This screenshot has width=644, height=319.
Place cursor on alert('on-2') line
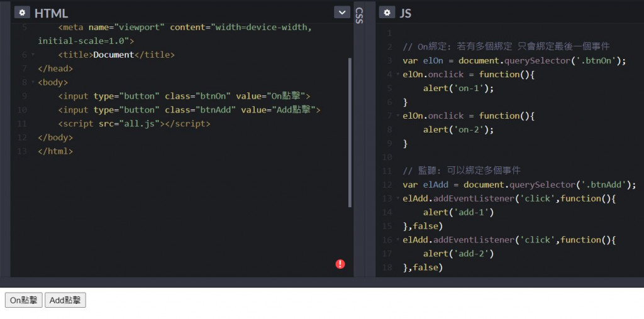point(458,129)
